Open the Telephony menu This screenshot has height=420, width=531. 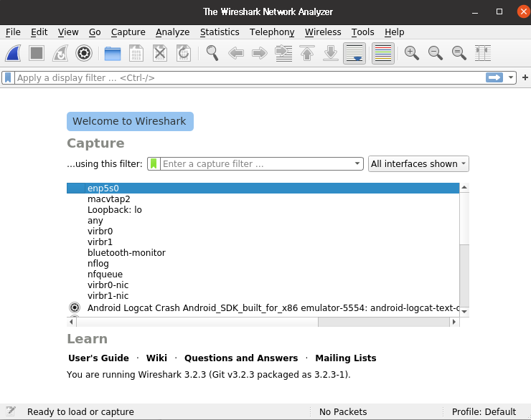coord(272,32)
